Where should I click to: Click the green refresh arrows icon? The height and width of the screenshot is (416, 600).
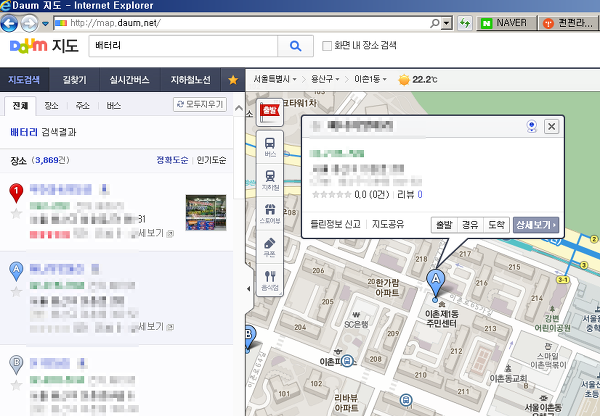pos(465,23)
